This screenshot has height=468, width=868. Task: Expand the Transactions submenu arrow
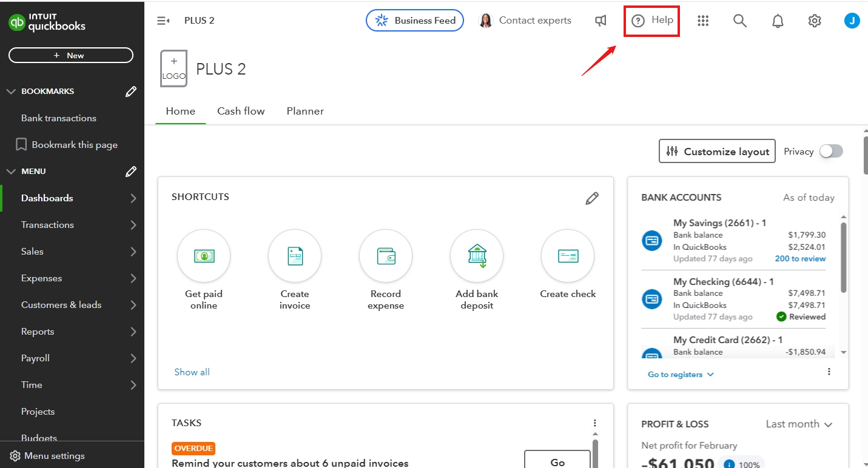[x=133, y=225]
